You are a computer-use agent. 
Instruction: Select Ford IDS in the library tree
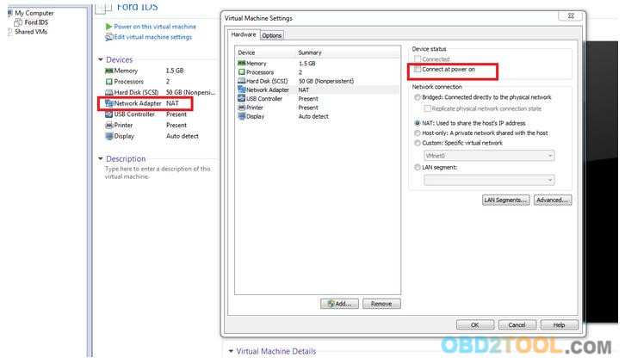(36, 22)
